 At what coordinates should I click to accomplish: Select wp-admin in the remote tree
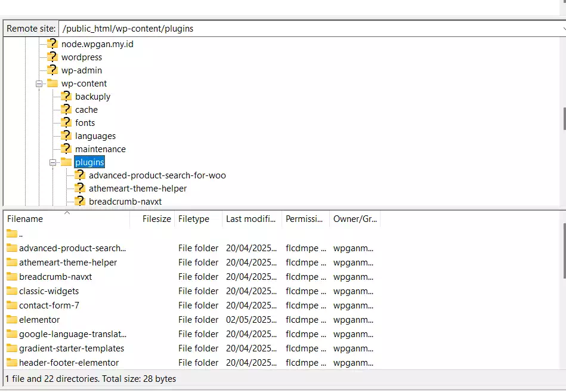(x=82, y=70)
